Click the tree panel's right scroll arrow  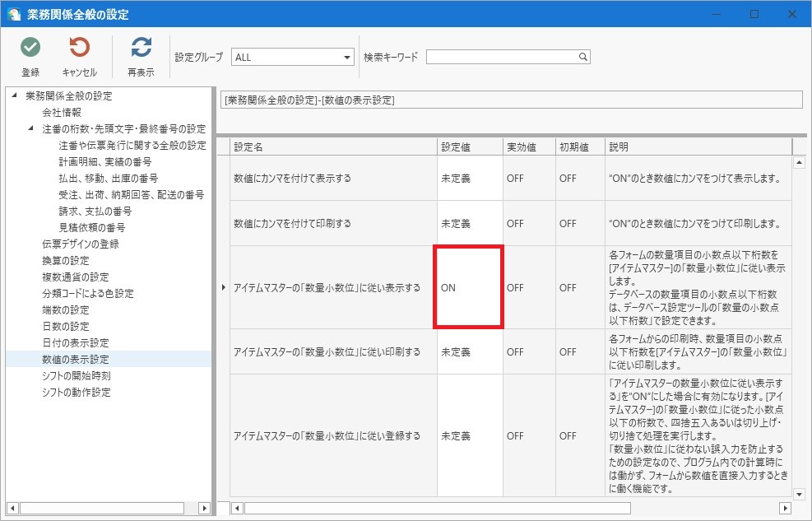204,508
